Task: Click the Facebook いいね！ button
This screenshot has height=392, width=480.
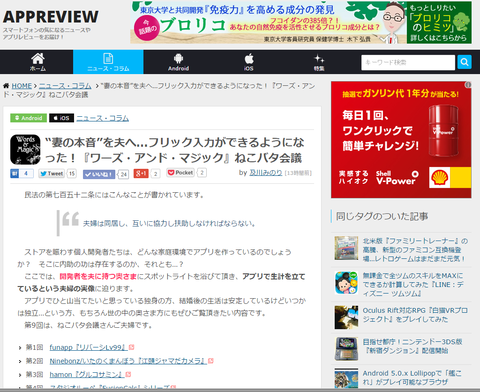Action: tap(99, 174)
